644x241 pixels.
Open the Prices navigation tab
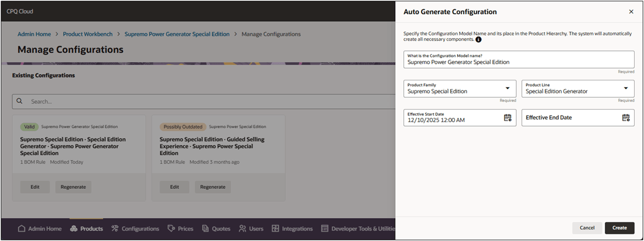(181, 229)
